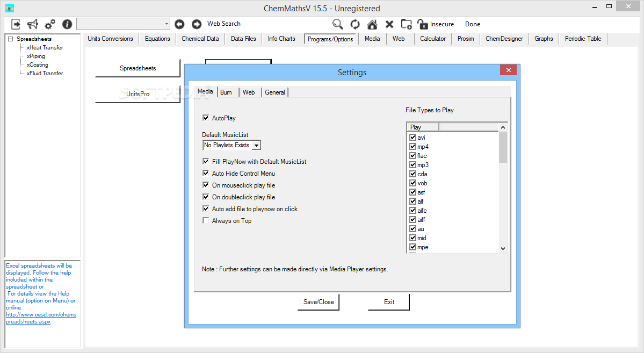The image size is (644, 353).
Task: Click the UnitsPro button
Action: [x=138, y=93]
